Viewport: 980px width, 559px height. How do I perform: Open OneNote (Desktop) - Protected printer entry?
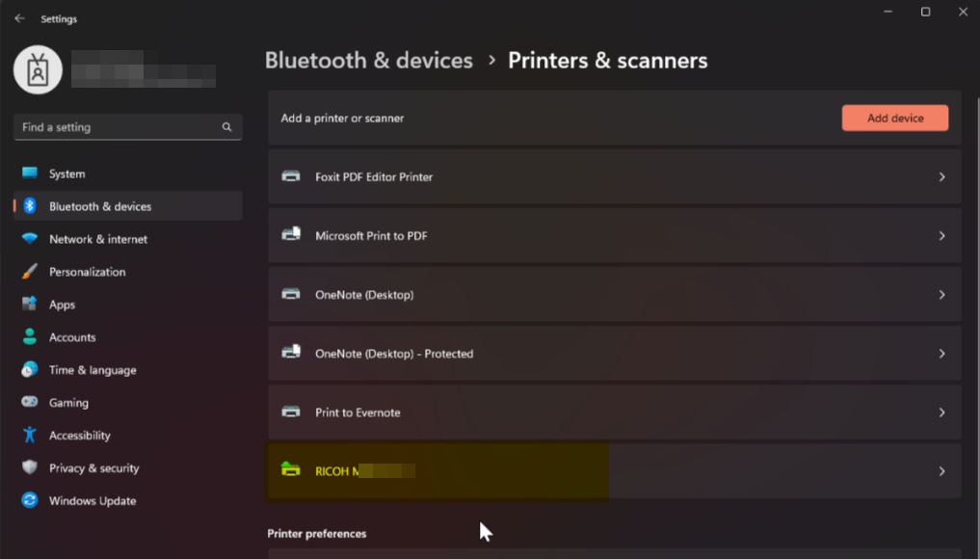click(x=394, y=354)
